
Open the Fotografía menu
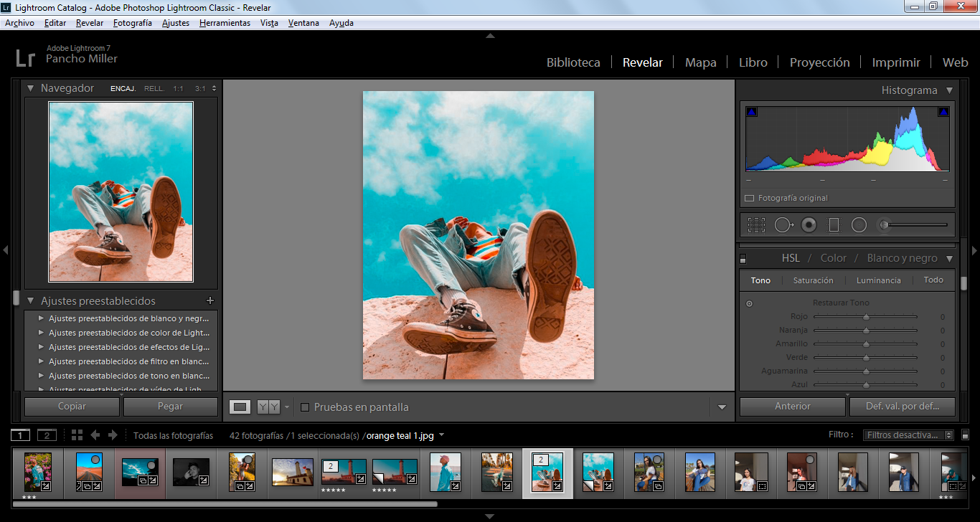pos(132,23)
